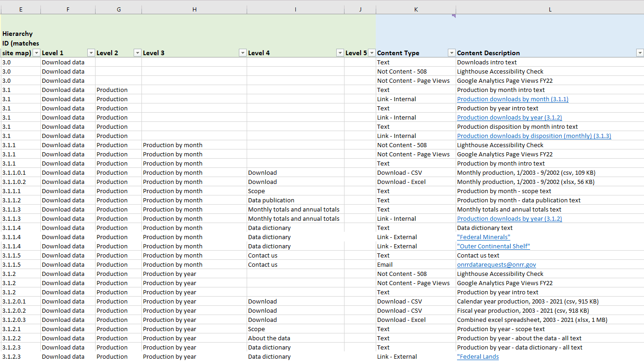
Task: Follow the Production downloads by disposition link
Action: (534, 136)
